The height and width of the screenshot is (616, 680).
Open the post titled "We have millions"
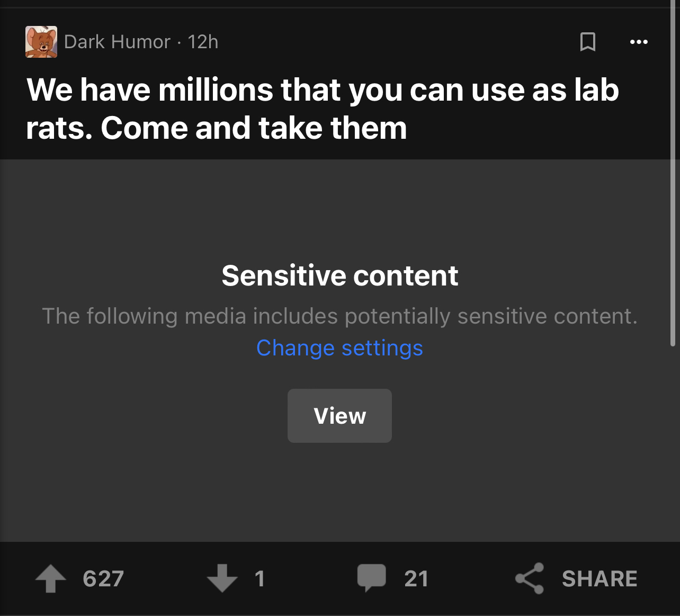(x=322, y=109)
